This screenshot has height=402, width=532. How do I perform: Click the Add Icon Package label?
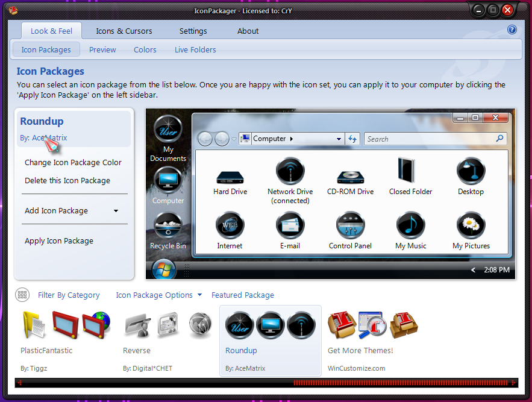pyautogui.click(x=56, y=211)
